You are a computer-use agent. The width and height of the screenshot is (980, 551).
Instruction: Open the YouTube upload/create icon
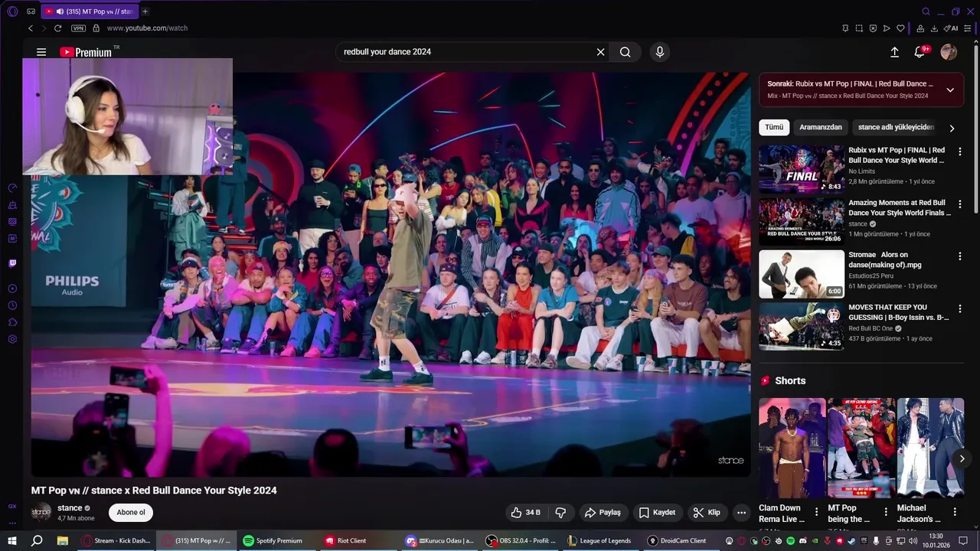tap(894, 52)
